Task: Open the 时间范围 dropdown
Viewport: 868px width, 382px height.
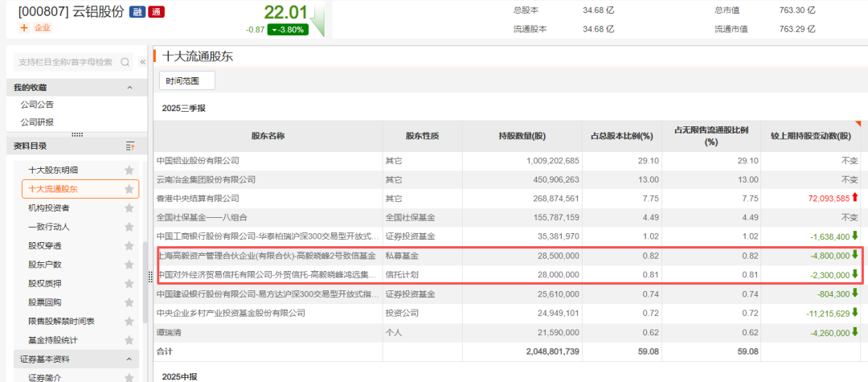Action: tap(186, 80)
